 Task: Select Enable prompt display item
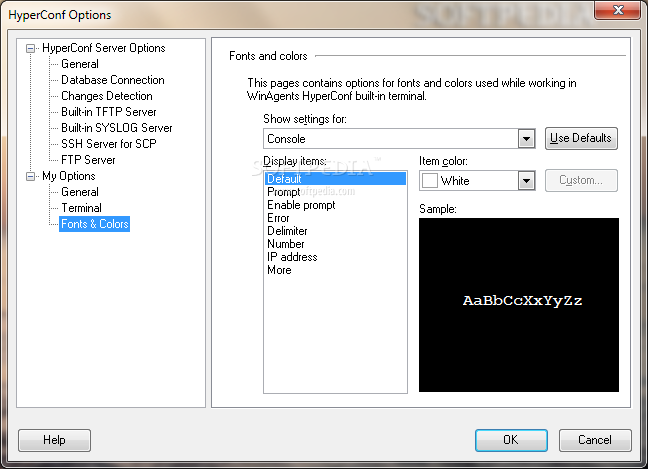pyautogui.click(x=335, y=205)
